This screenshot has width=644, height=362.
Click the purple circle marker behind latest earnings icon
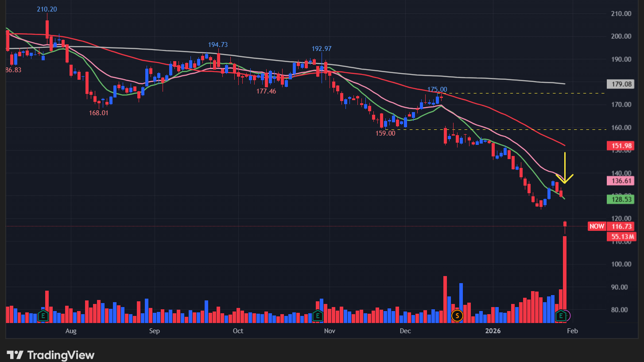coord(568,316)
